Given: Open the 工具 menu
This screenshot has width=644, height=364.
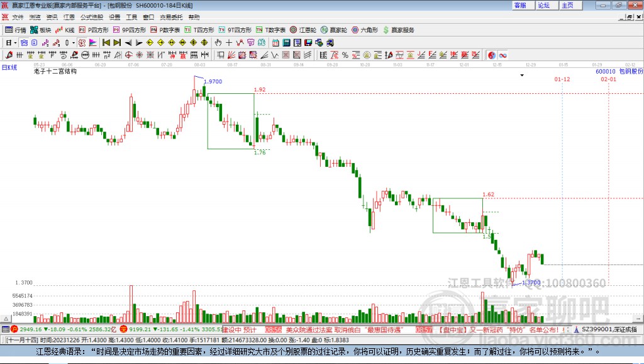Looking at the screenshot, I should tap(131, 17).
